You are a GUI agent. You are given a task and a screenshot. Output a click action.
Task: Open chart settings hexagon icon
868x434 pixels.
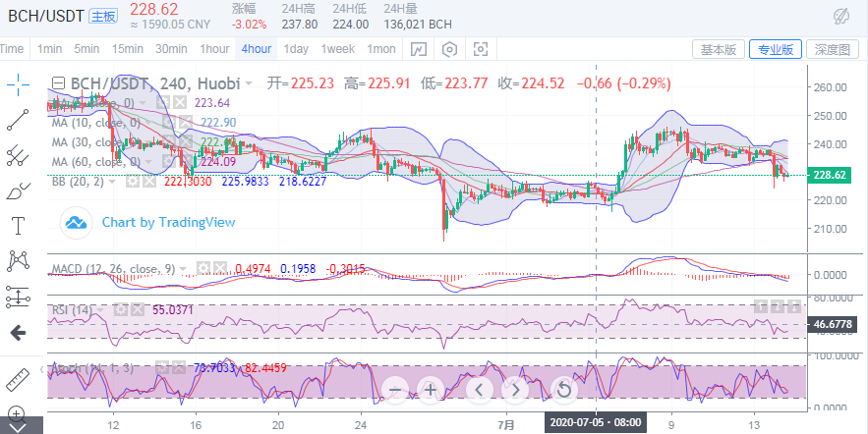(450, 49)
